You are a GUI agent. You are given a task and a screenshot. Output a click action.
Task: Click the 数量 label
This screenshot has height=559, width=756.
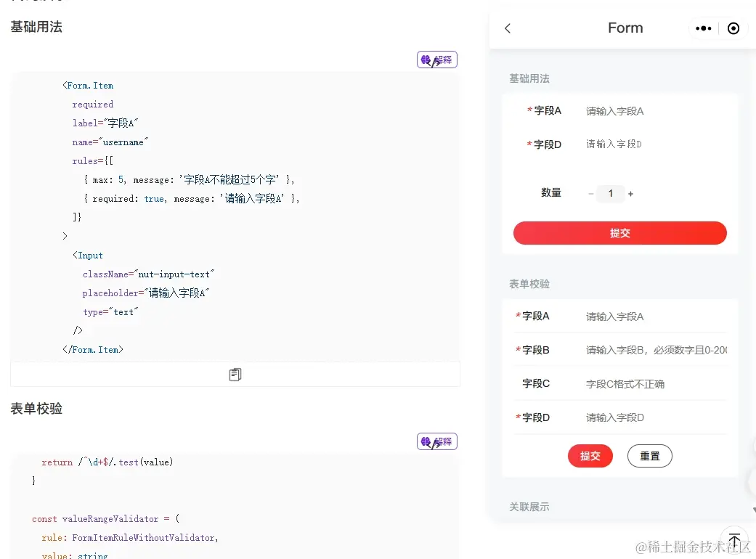click(x=550, y=193)
